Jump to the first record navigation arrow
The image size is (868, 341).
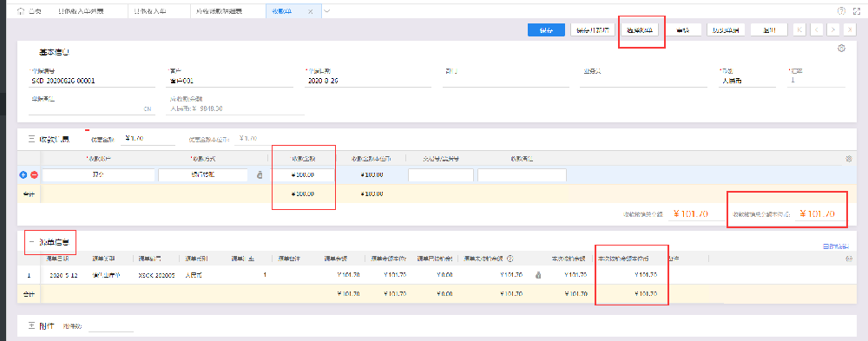pos(799,30)
